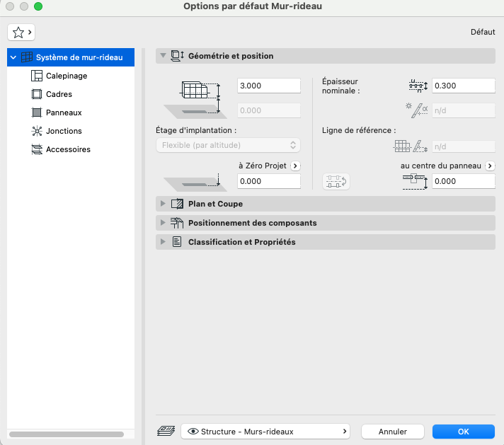Click the Panneaux icon in sidebar
Image resolution: width=504 pixels, height=445 pixels.
click(x=37, y=112)
